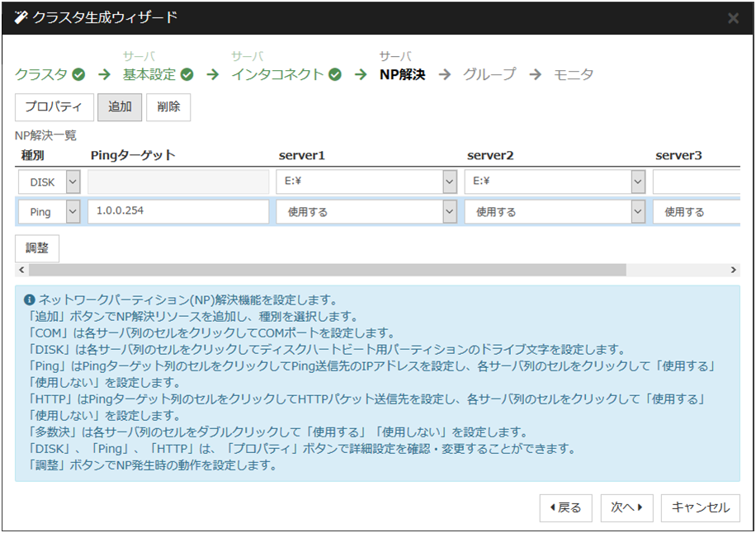This screenshot has height=533, width=756.
Task: Click the info icon in help panel
Action: pyautogui.click(x=29, y=300)
